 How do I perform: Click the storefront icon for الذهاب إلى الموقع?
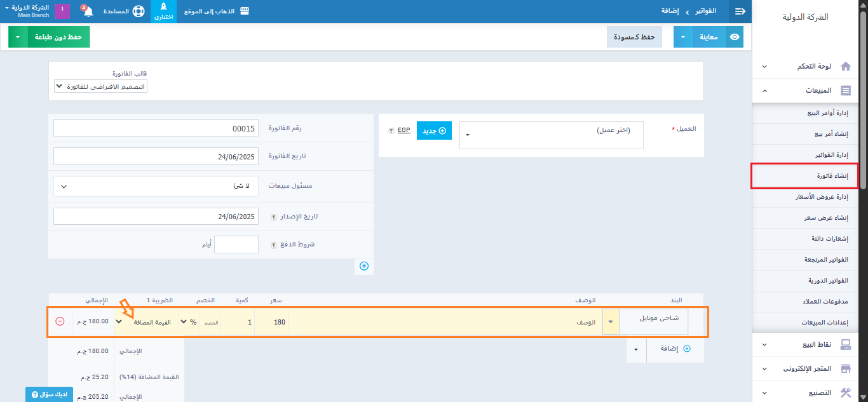(245, 11)
